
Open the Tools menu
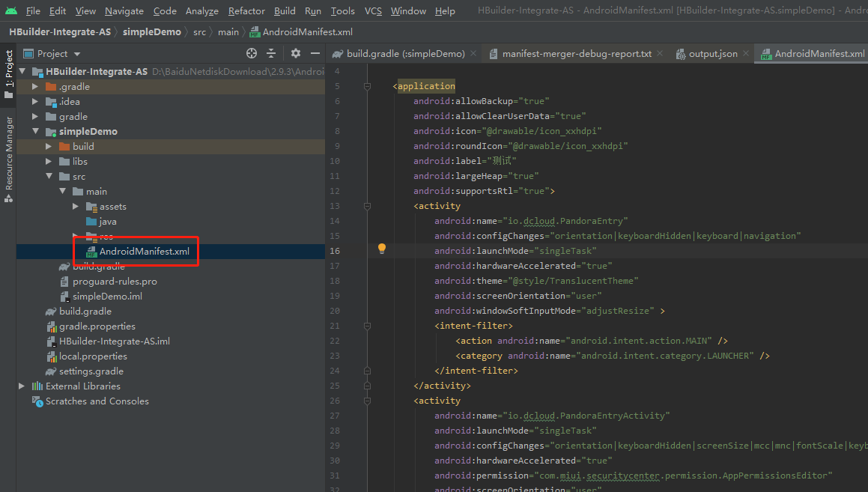coord(343,10)
